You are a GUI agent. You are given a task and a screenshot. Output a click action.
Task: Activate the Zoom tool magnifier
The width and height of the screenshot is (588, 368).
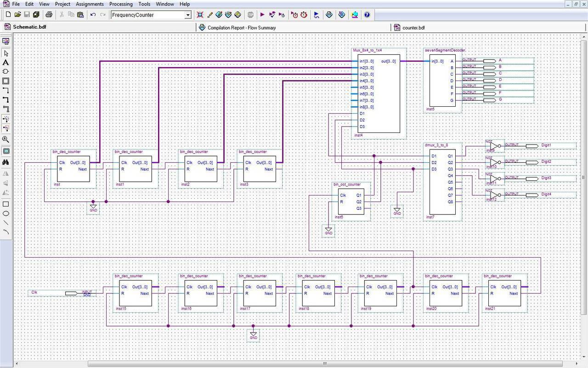tap(6, 139)
